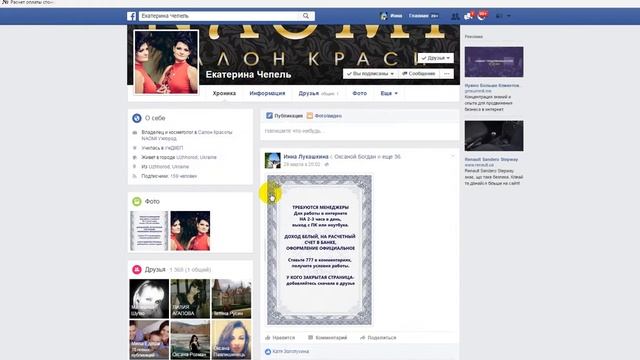Screen dimensions: 640x360
Task: Open the Друзья friends status dropdown button
Action: pyautogui.click(x=436, y=58)
